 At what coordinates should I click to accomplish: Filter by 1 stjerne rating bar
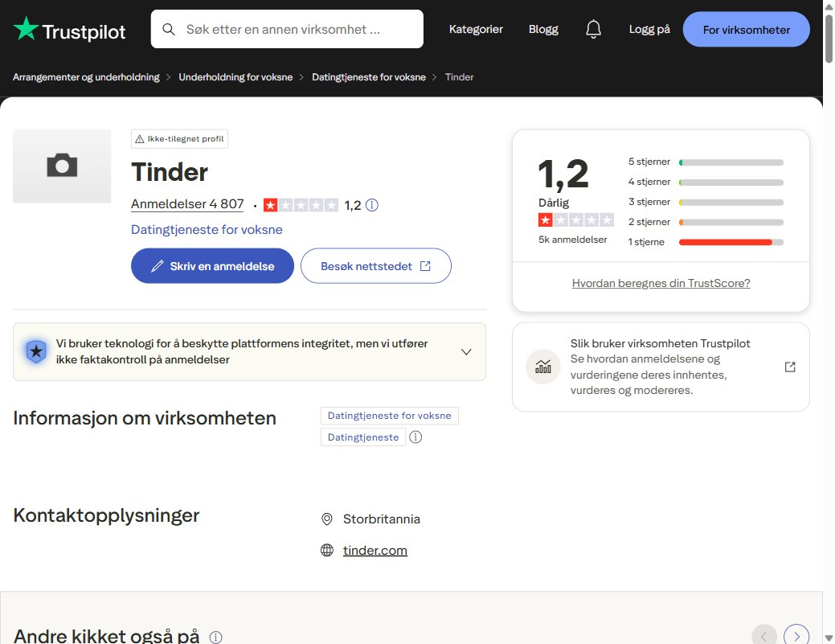point(706,242)
